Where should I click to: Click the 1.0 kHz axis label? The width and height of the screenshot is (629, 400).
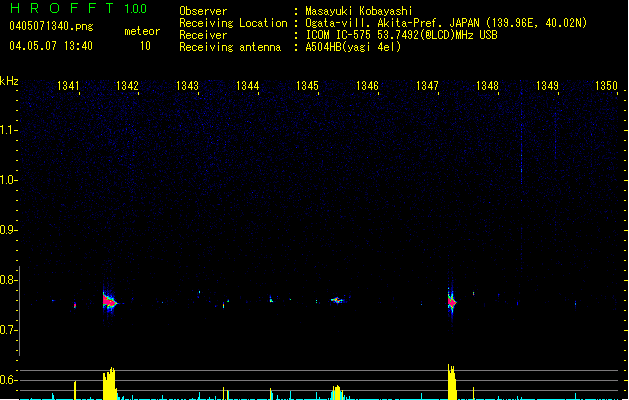click(8, 180)
